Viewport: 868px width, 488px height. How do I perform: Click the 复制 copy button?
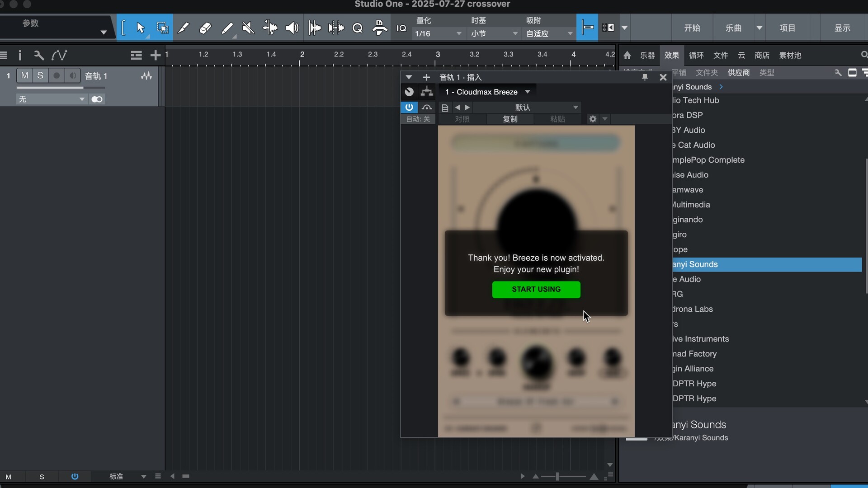pos(510,119)
